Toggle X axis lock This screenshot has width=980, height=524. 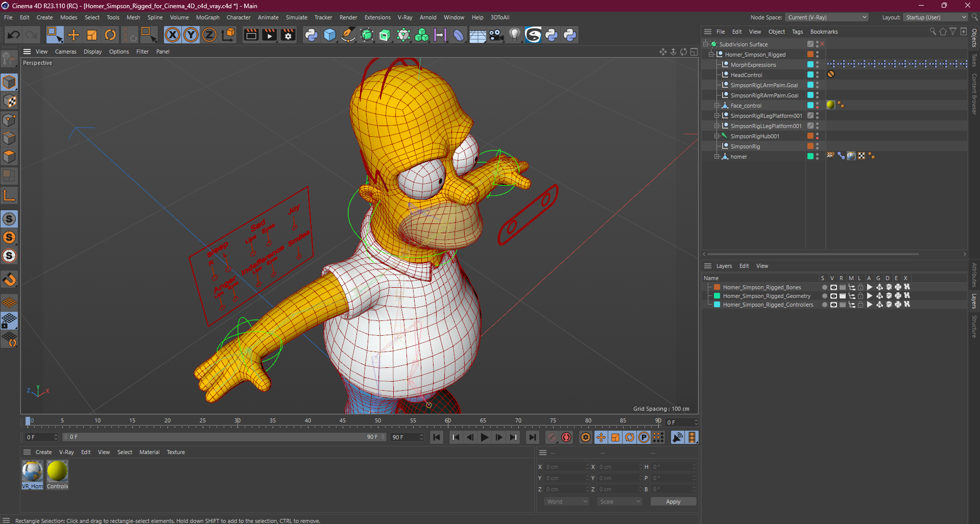click(173, 35)
